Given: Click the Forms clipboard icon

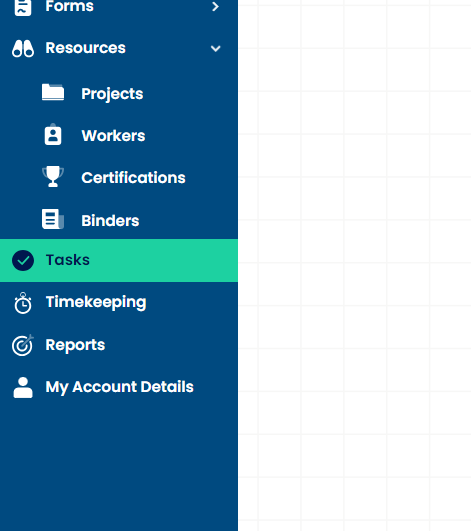Looking at the screenshot, I should click(x=23, y=7).
